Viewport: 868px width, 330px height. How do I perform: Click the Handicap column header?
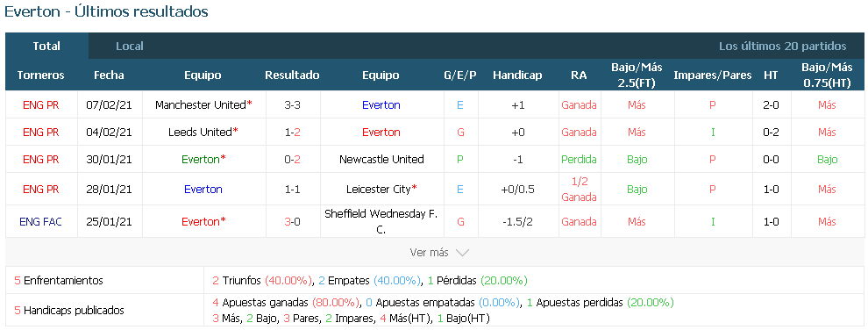click(x=517, y=75)
